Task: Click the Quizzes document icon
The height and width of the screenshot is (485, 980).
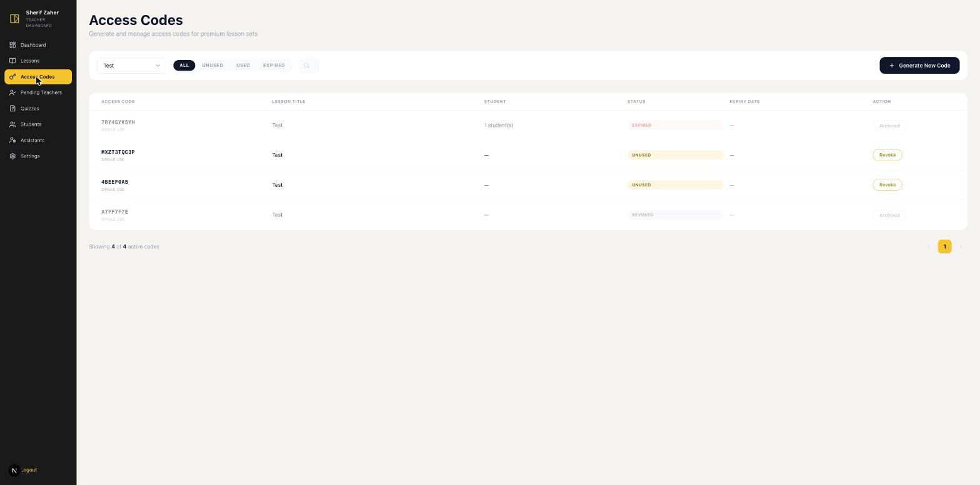Action: 12,109
